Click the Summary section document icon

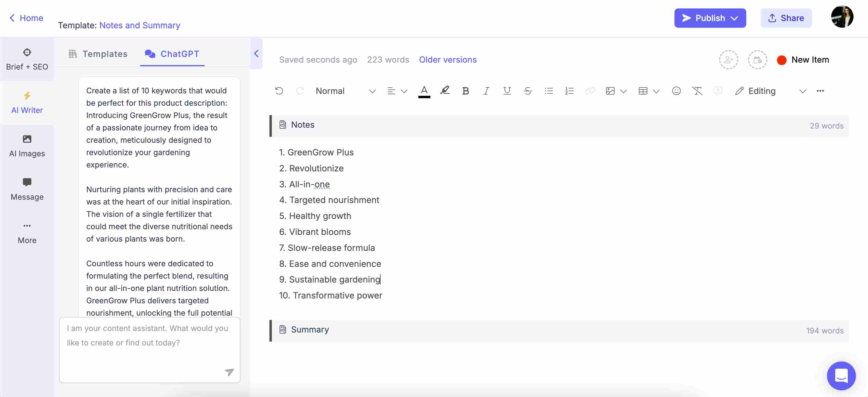(283, 329)
